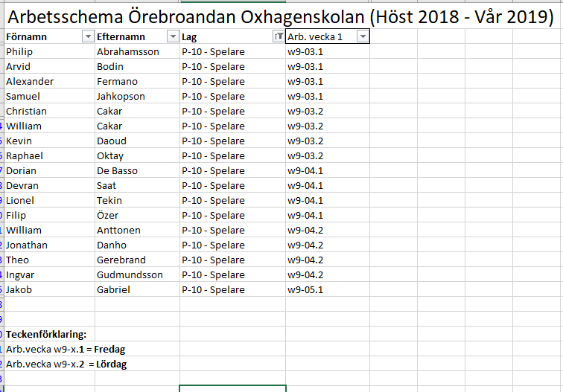Click the active filter icon on Lag column
563x392 pixels.
coord(279,36)
